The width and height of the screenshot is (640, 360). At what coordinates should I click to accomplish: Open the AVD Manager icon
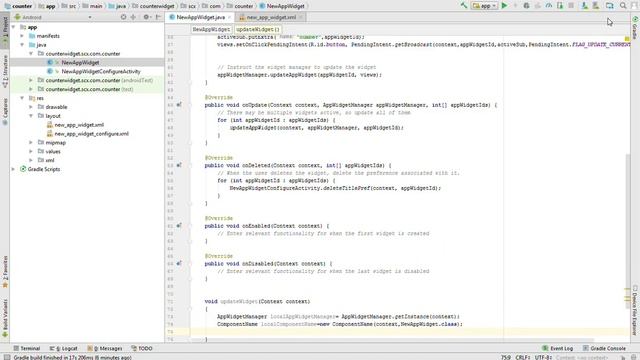pos(584,6)
